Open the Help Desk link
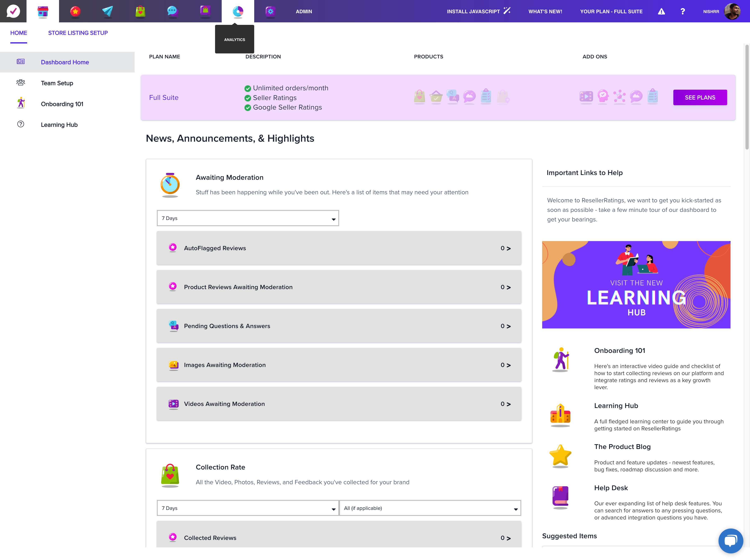 pos(611,488)
